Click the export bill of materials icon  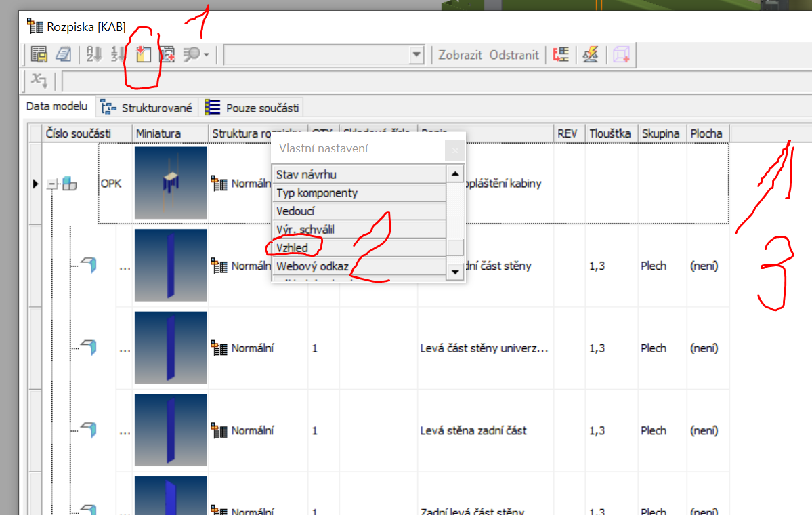tap(39, 54)
